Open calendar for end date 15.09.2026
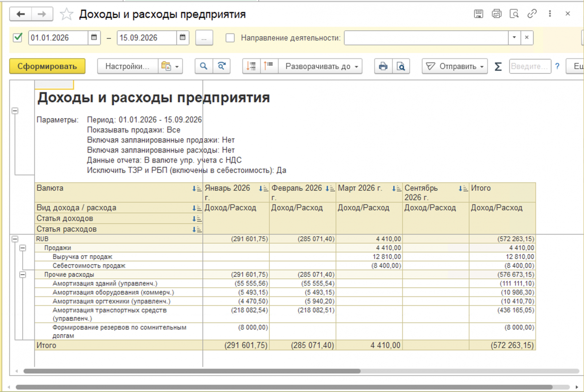The image size is (584, 392). pos(182,38)
